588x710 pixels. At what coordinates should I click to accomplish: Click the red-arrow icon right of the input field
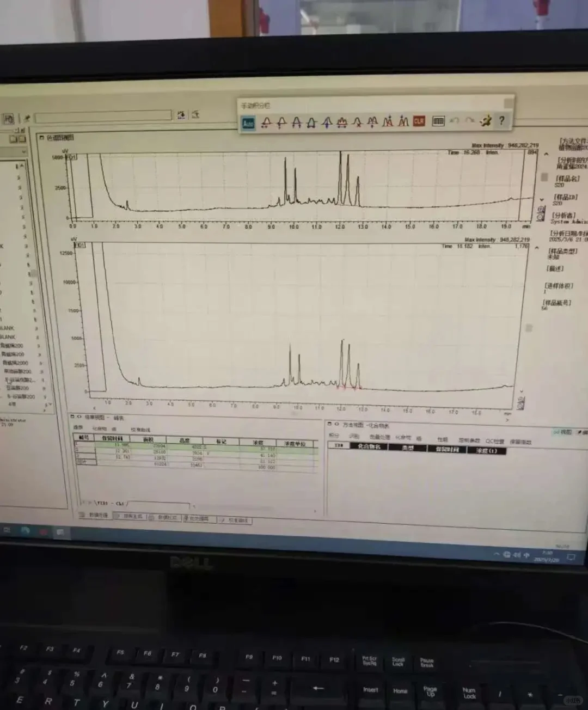(x=181, y=115)
